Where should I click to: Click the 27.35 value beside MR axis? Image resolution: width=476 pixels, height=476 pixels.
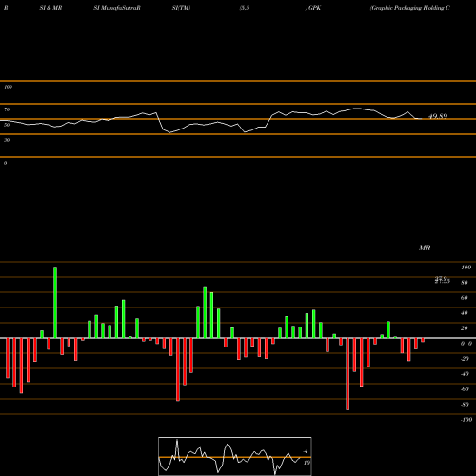click(443, 280)
